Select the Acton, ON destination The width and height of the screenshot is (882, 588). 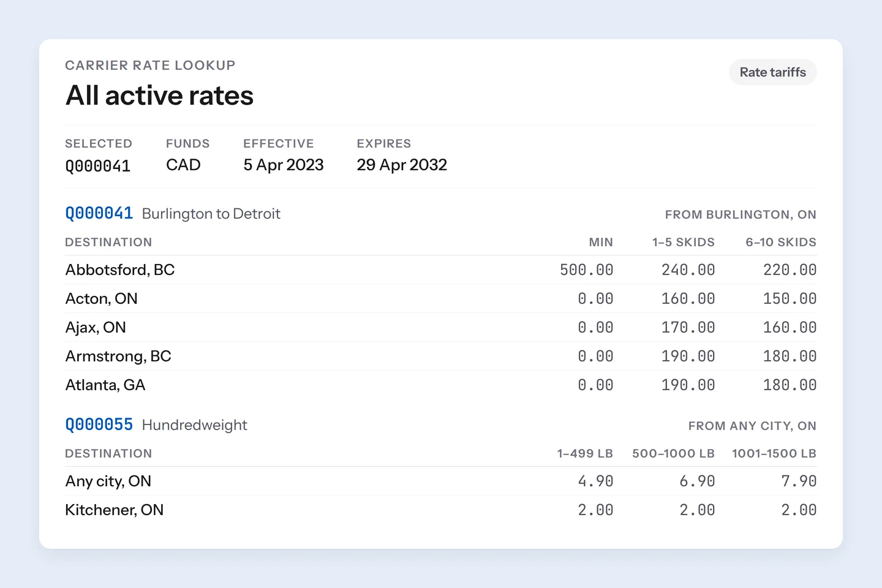(102, 298)
